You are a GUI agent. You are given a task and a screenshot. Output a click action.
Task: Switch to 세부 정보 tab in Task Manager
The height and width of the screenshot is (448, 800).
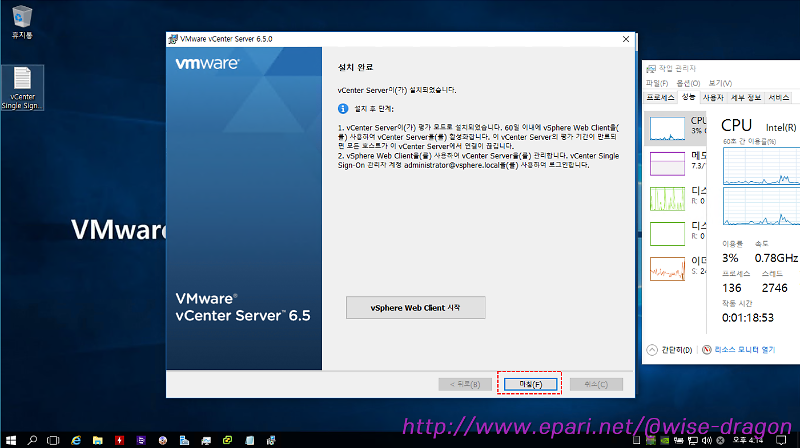[x=745, y=97]
